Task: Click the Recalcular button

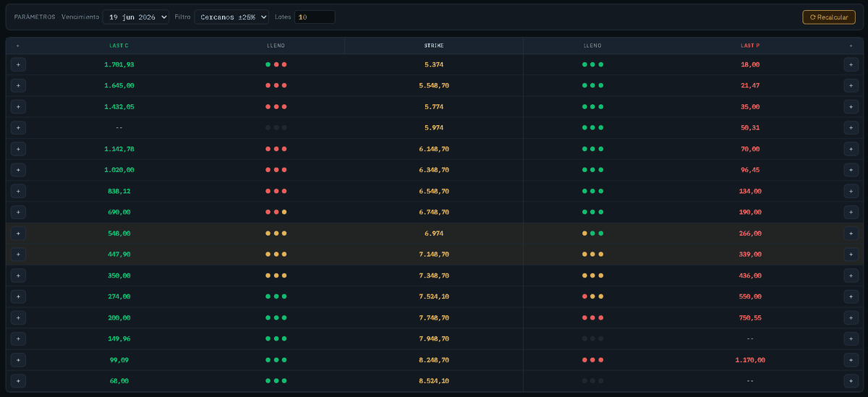Action: click(x=829, y=17)
